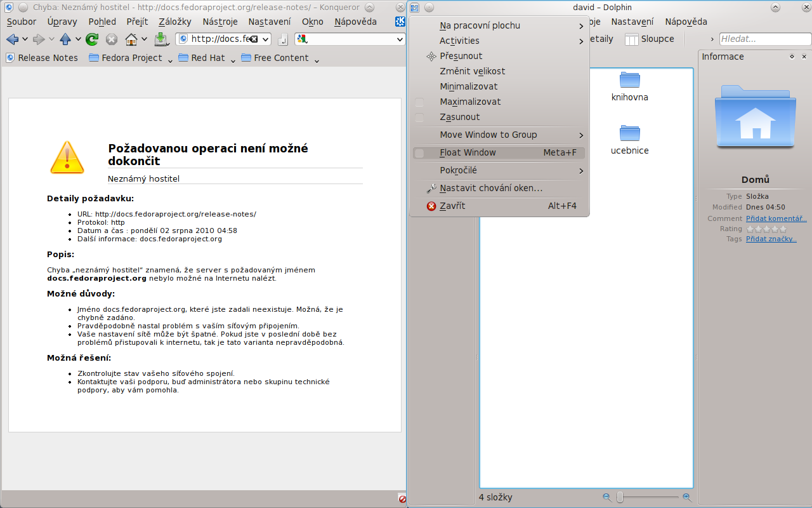Image resolution: width=812 pixels, height=508 pixels.
Task: Choose Přesunout from the window menu
Action: tap(499, 56)
